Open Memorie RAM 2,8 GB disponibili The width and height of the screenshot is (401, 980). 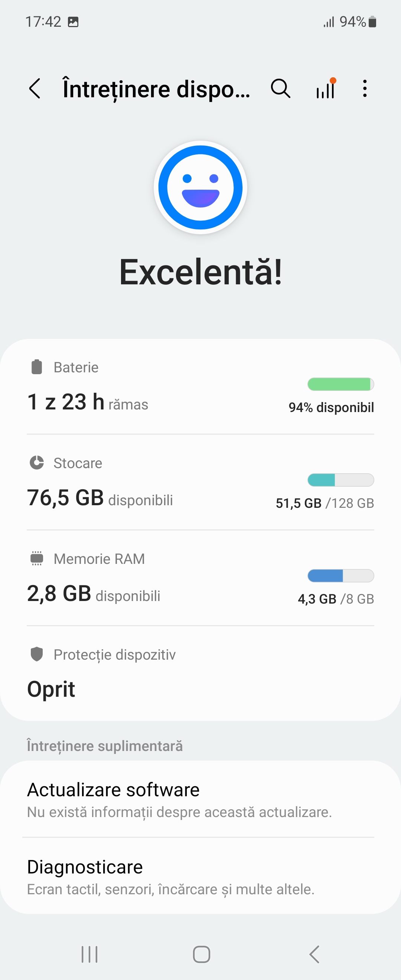click(x=200, y=578)
